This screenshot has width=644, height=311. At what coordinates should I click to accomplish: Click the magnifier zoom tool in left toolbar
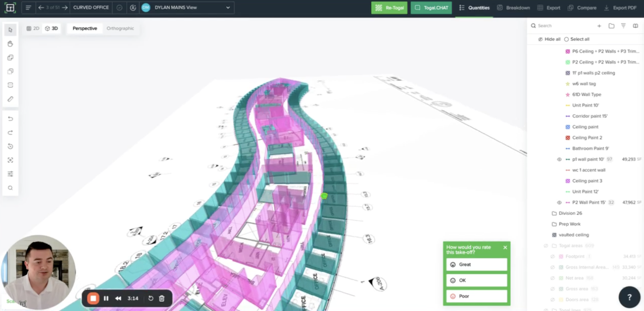pyautogui.click(x=10, y=188)
